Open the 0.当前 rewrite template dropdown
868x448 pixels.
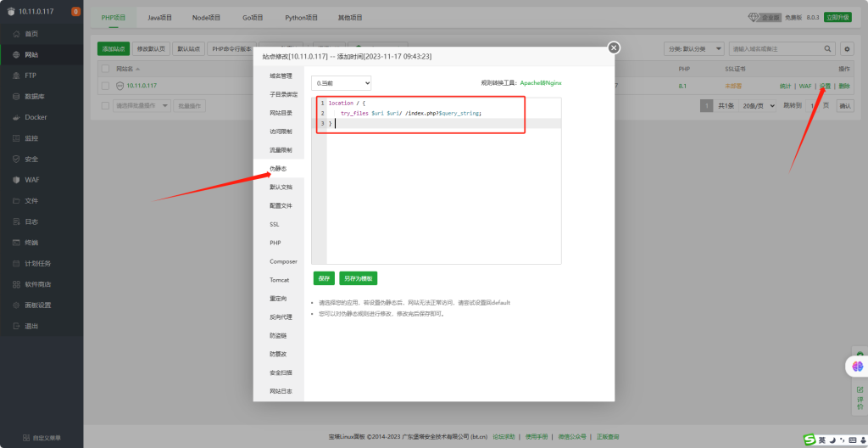[341, 83]
